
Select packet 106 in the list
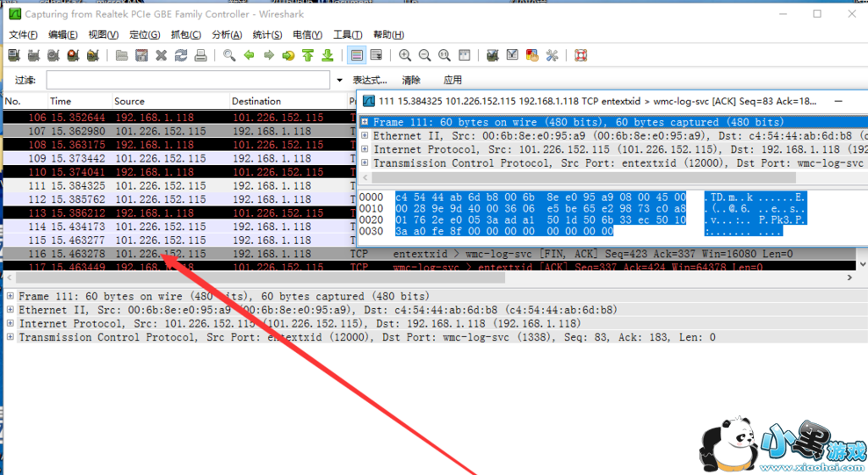(x=180, y=118)
